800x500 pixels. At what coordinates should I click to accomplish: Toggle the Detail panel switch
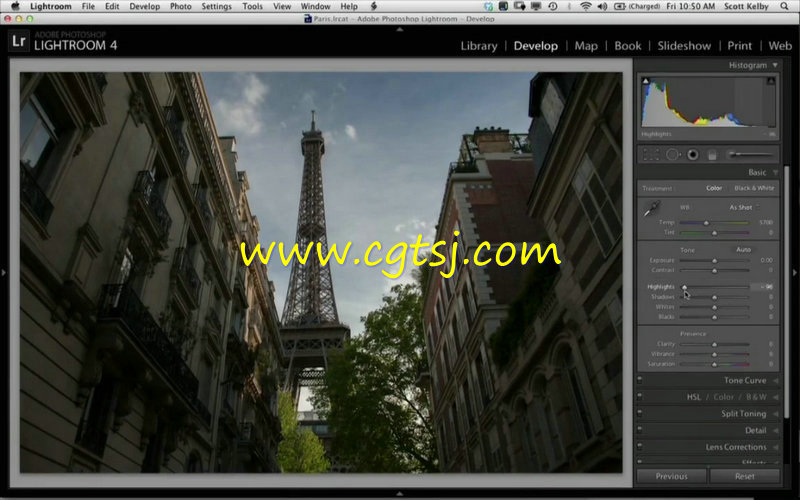point(640,430)
